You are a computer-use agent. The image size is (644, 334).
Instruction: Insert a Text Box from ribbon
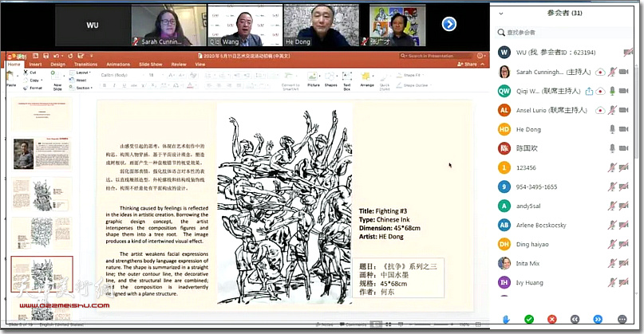(347, 77)
